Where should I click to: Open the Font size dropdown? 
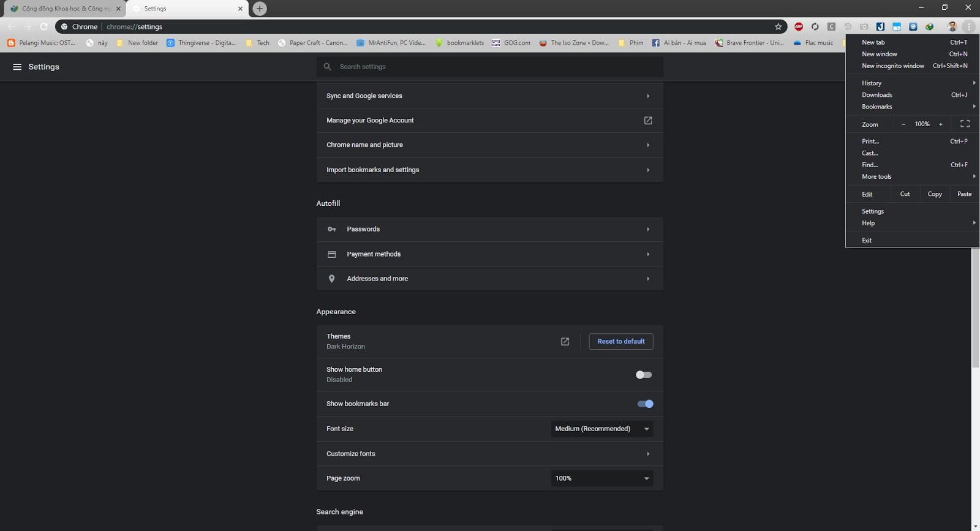[602, 429]
